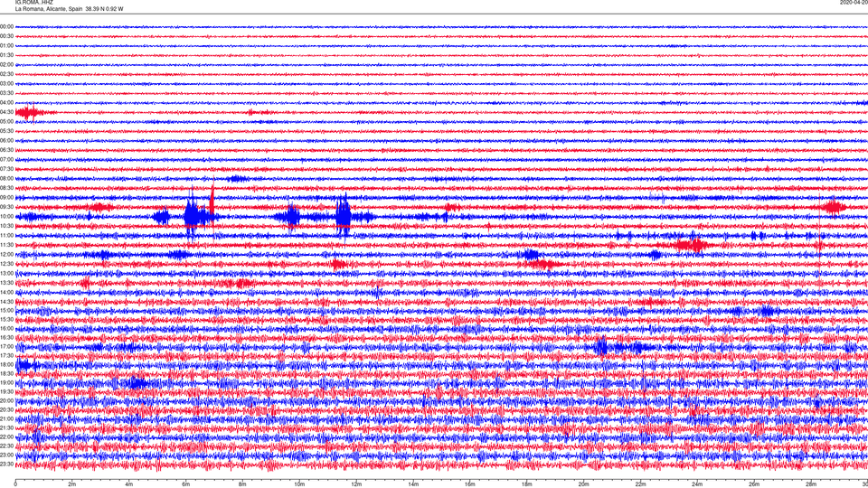
Task: Select the 20:00 hour label
Action: (6, 400)
